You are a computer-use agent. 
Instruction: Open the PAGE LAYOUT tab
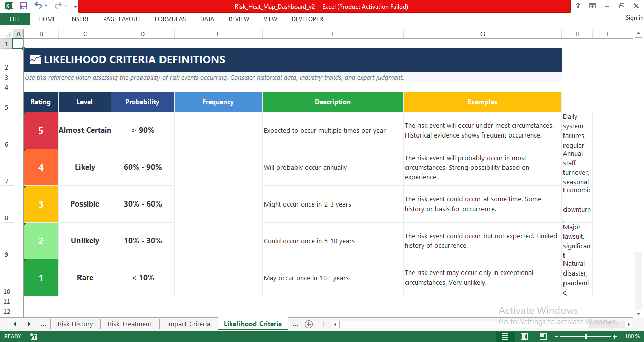click(122, 19)
